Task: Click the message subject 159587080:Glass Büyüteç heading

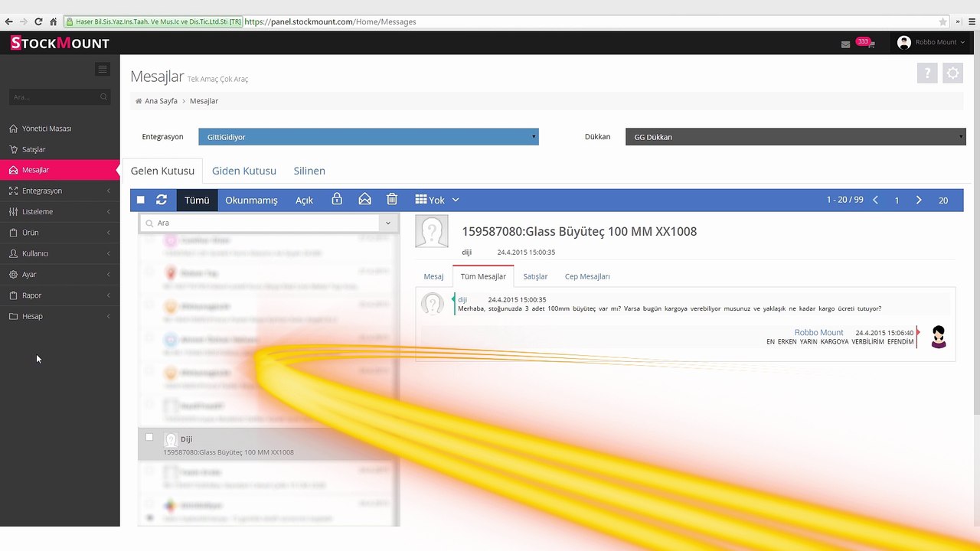Action: (580, 231)
